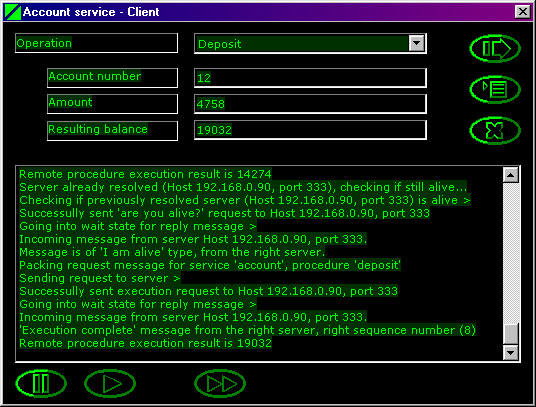
Task: Close the Account service Client window
Action: click(x=522, y=12)
